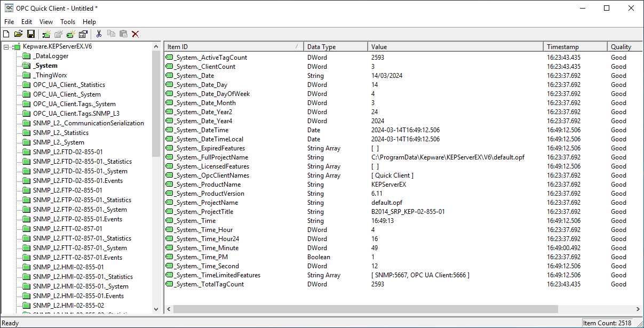Open a project with the folder toolbar icon
The width and height of the screenshot is (644, 328).
[x=19, y=34]
